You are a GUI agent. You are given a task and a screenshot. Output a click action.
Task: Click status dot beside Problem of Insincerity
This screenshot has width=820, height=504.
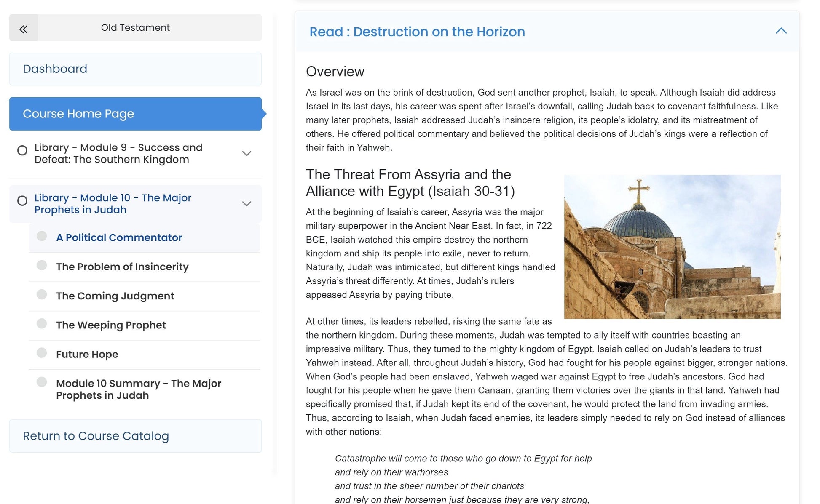pyautogui.click(x=42, y=265)
